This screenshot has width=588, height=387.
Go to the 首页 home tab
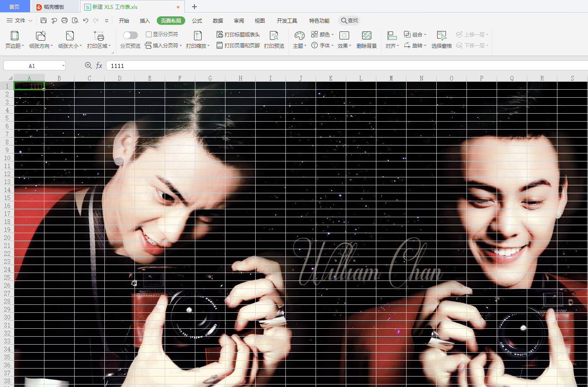[x=15, y=7]
